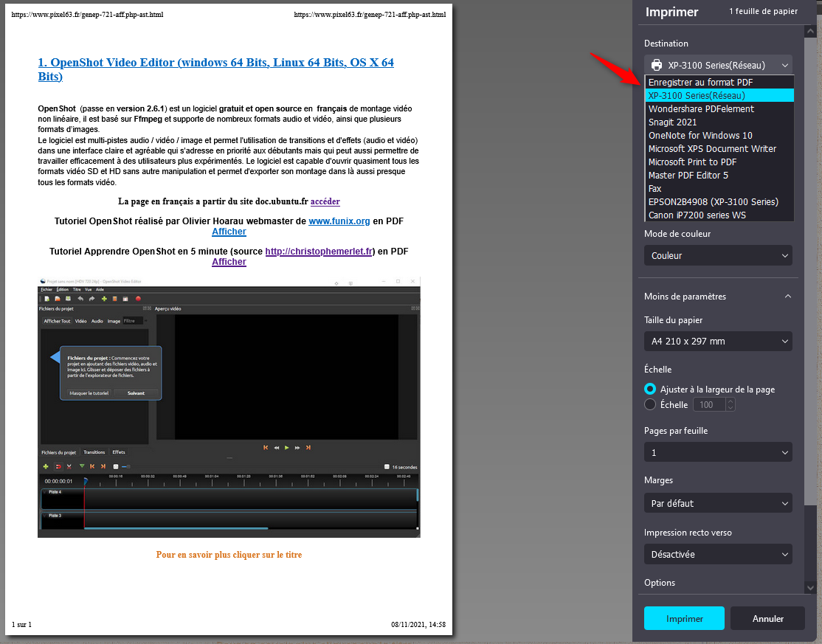
Task: Open the Marges dropdown
Action: point(718,504)
